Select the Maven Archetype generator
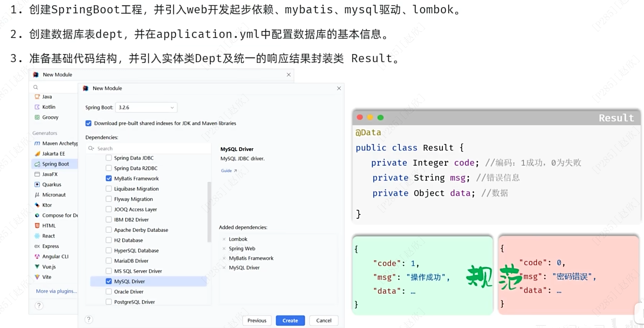644x328 pixels. point(60,143)
